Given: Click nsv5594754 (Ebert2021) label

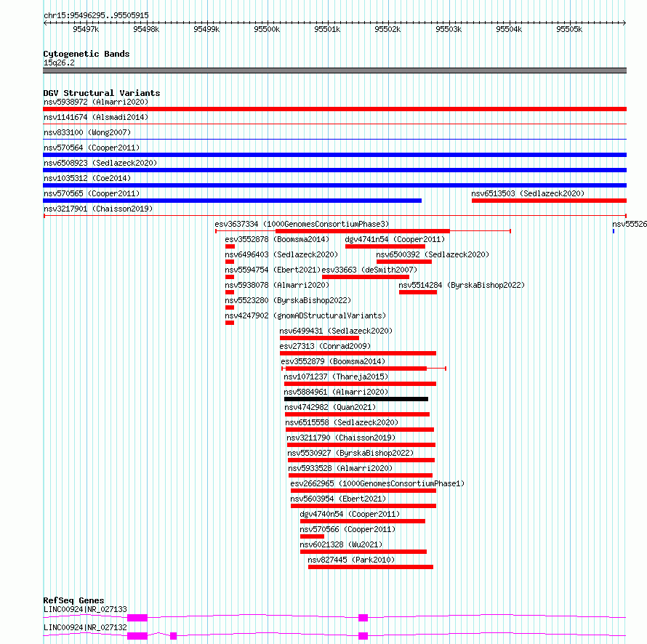Looking at the screenshot, I should click(x=273, y=270).
